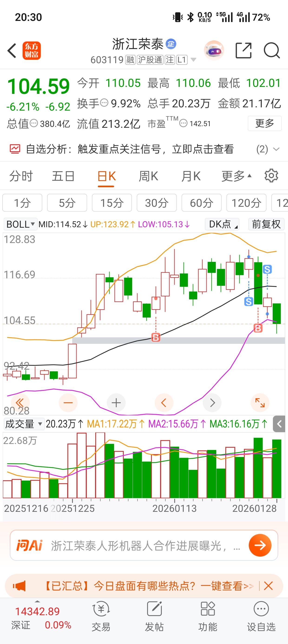Tap L1 level tag
The height and width of the screenshot is (644, 288).
(x=182, y=60)
